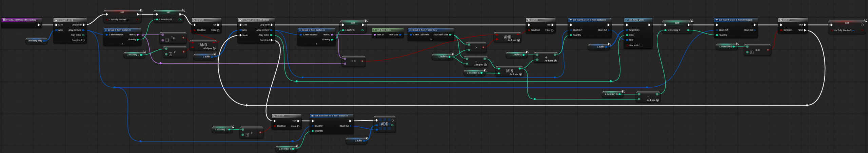Image resolution: width=868 pixels, height=153 pixels.
Task: Select the ADD array node
Action: (384, 124)
